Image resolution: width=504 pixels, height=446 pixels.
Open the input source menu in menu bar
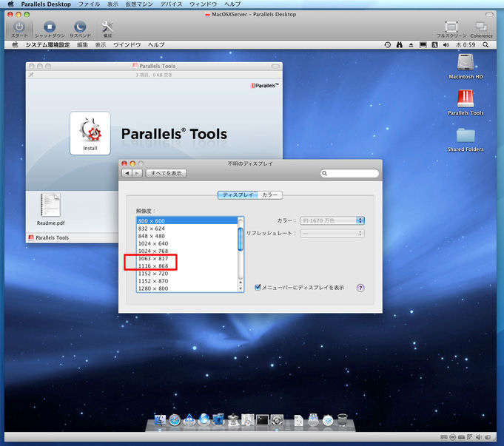(434, 45)
